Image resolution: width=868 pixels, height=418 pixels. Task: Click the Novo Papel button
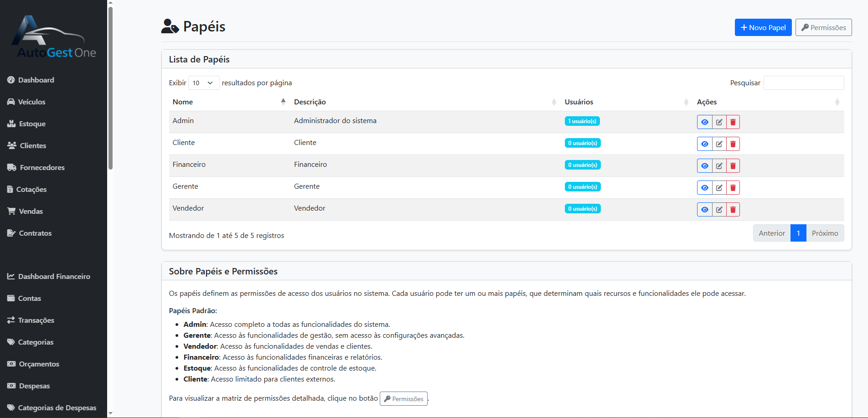coord(763,27)
